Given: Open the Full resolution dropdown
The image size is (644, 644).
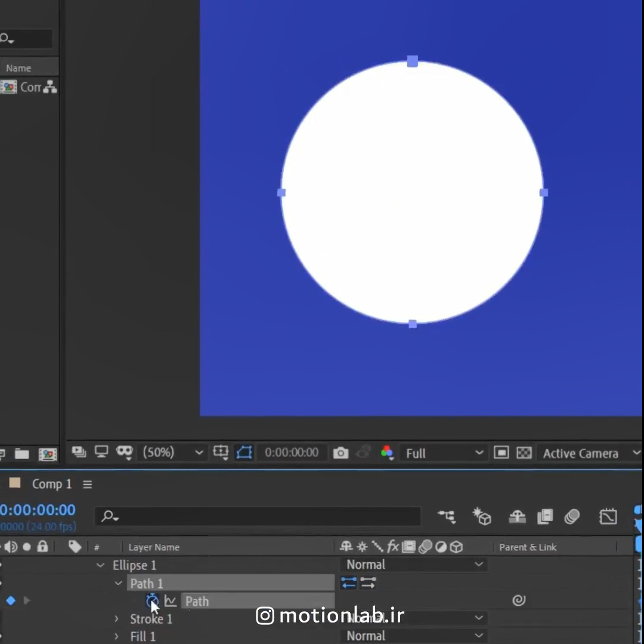Looking at the screenshot, I should pos(444,453).
